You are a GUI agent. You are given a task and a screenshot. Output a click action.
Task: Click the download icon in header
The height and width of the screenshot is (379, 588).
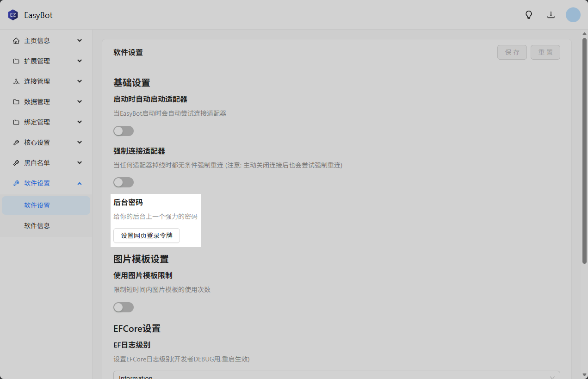[551, 15]
